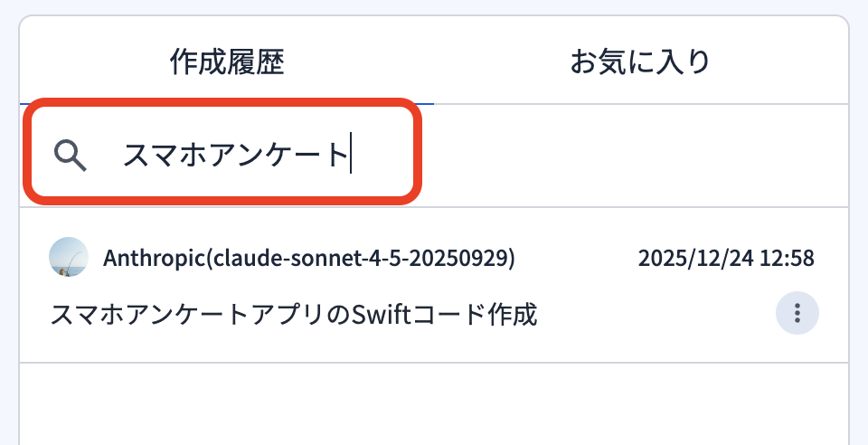Click the 2025/12/24 12:58 timestamp
Screen dimensions: 868x445
(x=726, y=259)
